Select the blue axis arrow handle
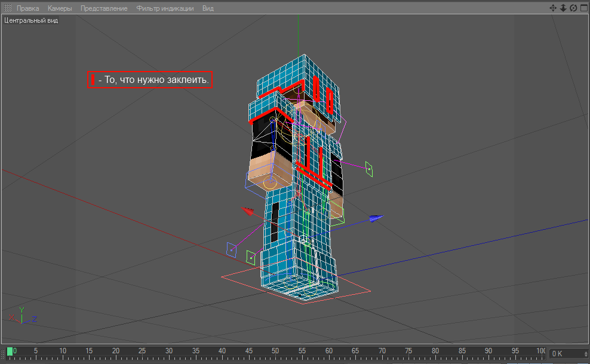This screenshot has width=590, height=364. click(x=376, y=218)
